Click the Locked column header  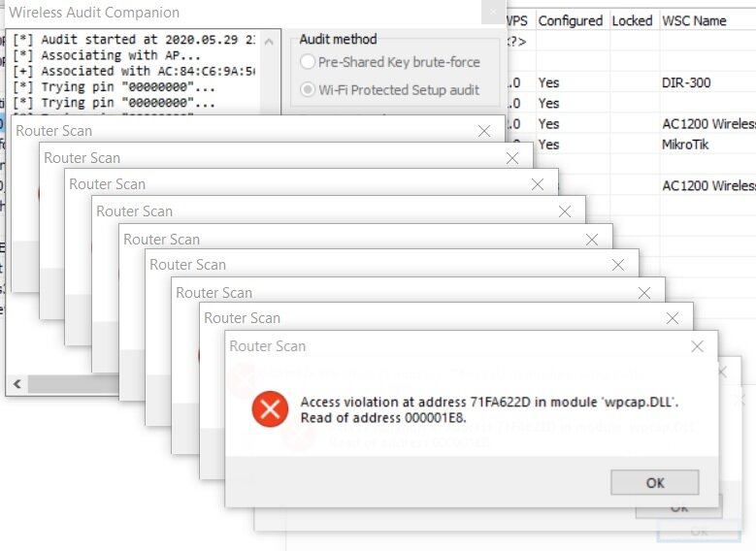(632, 20)
